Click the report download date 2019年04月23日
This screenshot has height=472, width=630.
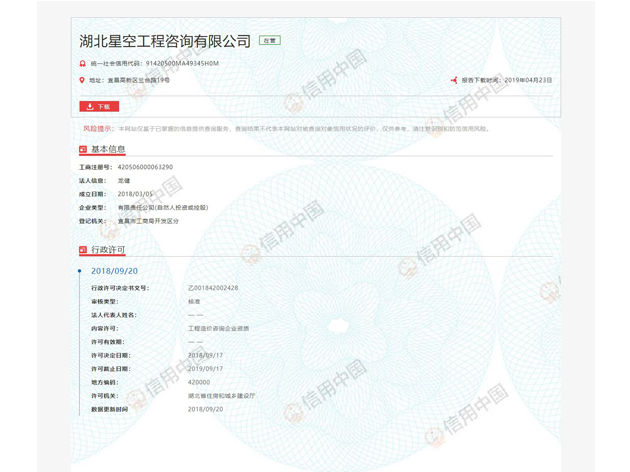(x=528, y=80)
